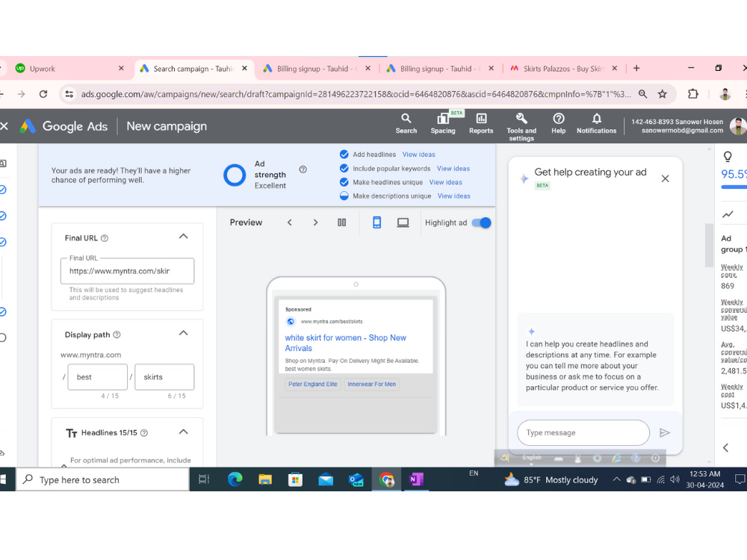The image size is (747, 560).
Task: Open Tools and settings
Action: tap(521, 127)
